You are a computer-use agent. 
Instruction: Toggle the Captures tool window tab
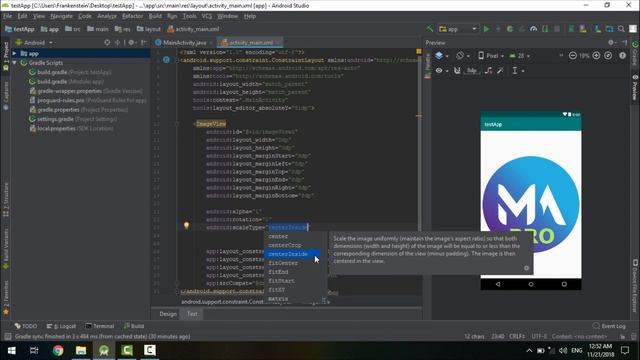coord(6,96)
